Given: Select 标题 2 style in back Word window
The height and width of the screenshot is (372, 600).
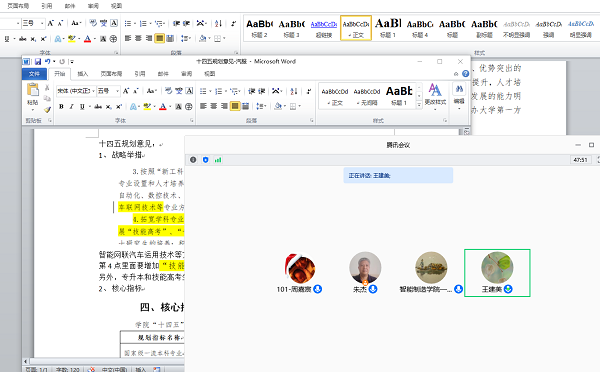Looking at the screenshot, I should [259, 28].
